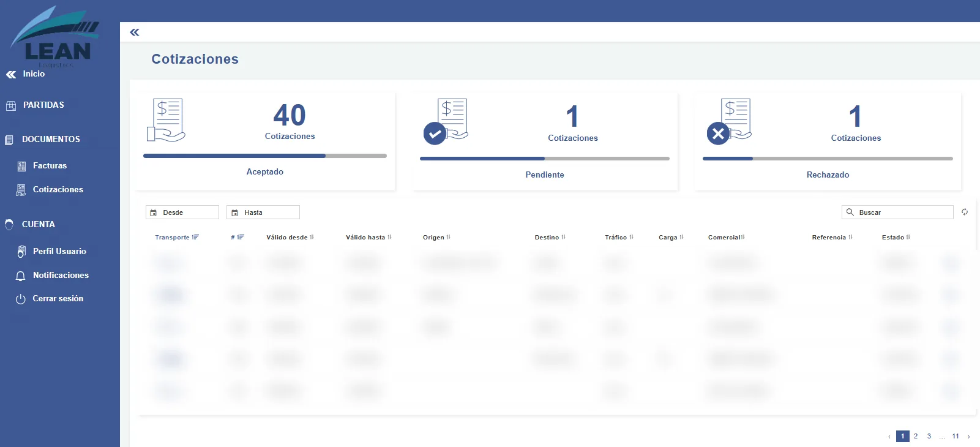This screenshot has width=980, height=447.
Task: Click the Aceptado quotation card icon
Action: [166, 120]
